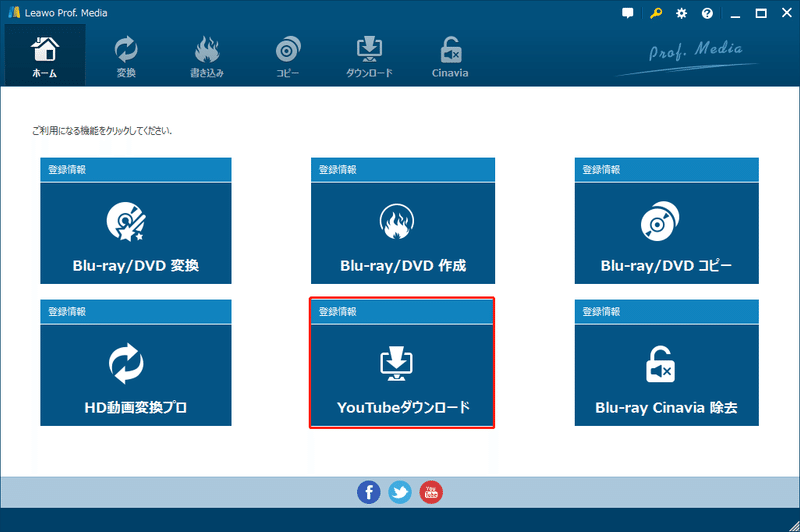Open the Twitter bird icon
This screenshot has width=800, height=532.
pos(399,492)
